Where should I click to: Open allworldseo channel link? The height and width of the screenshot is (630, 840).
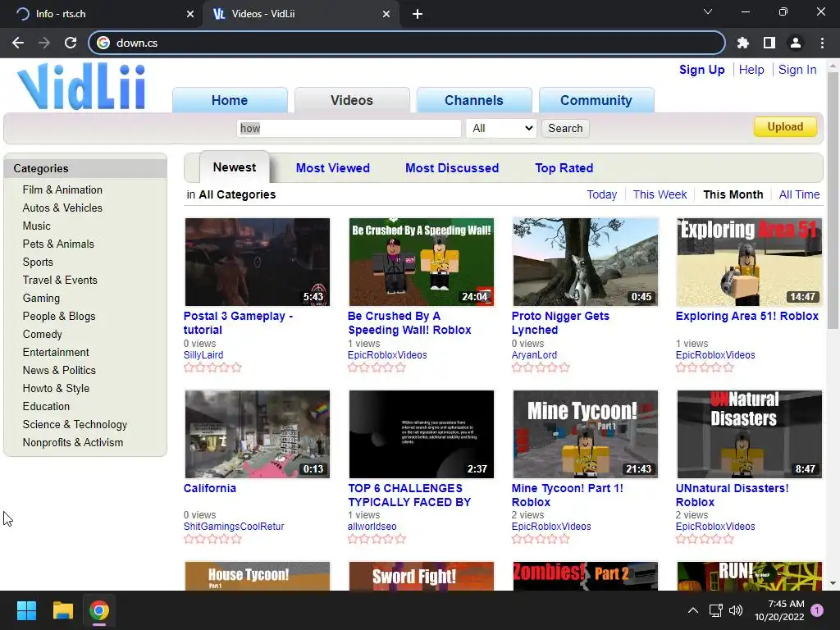(x=372, y=527)
